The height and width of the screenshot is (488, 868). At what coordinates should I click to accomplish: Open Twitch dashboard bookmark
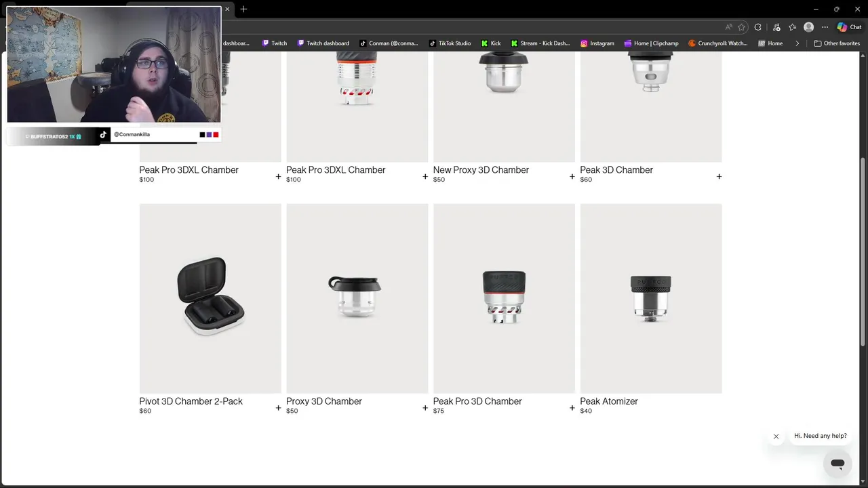tap(323, 43)
